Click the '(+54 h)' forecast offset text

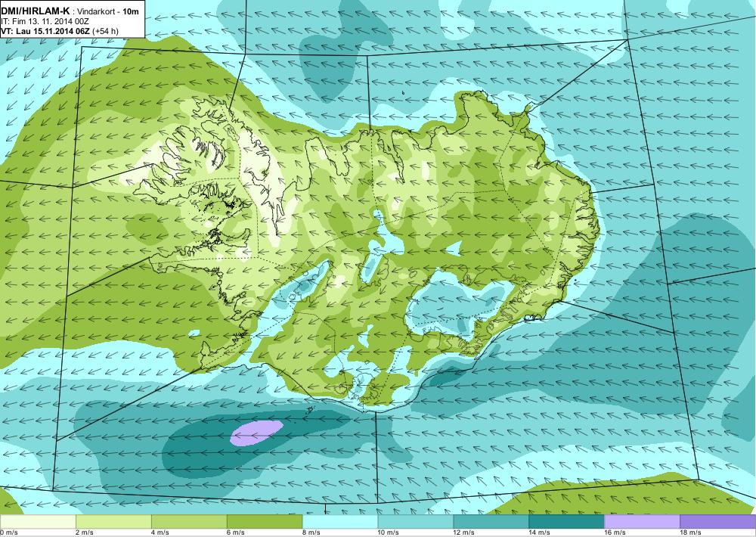pyautogui.click(x=105, y=31)
